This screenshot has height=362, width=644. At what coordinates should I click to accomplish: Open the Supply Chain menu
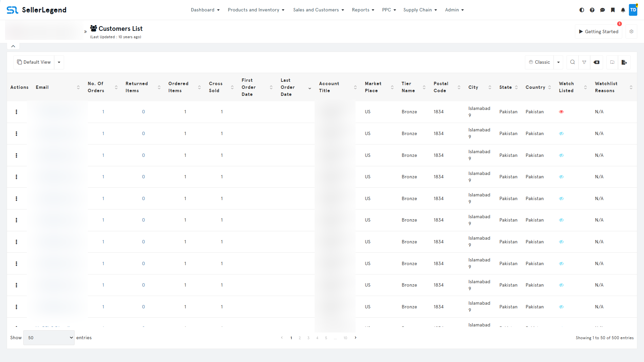point(420,10)
